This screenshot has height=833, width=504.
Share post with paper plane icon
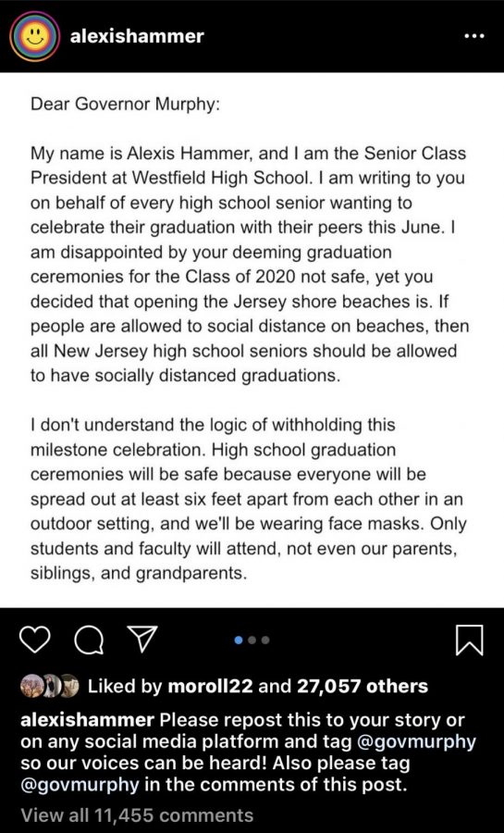pyautogui.click(x=143, y=639)
